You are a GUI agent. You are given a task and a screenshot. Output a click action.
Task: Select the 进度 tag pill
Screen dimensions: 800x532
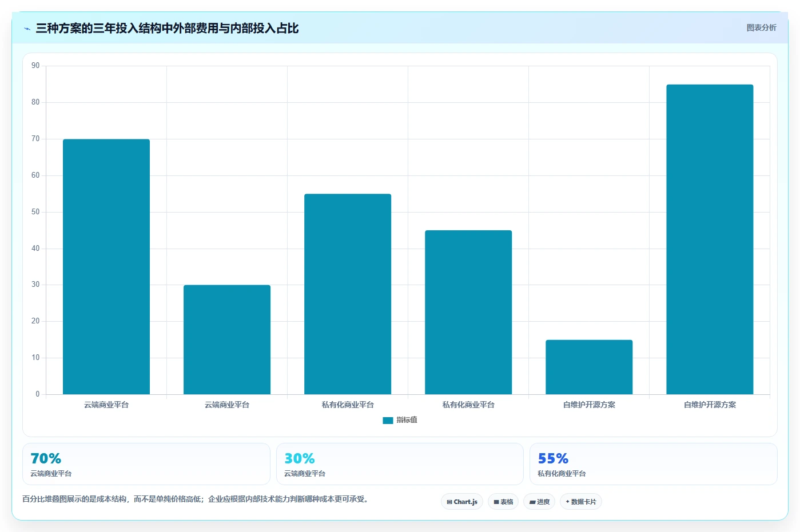[x=539, y=502]
